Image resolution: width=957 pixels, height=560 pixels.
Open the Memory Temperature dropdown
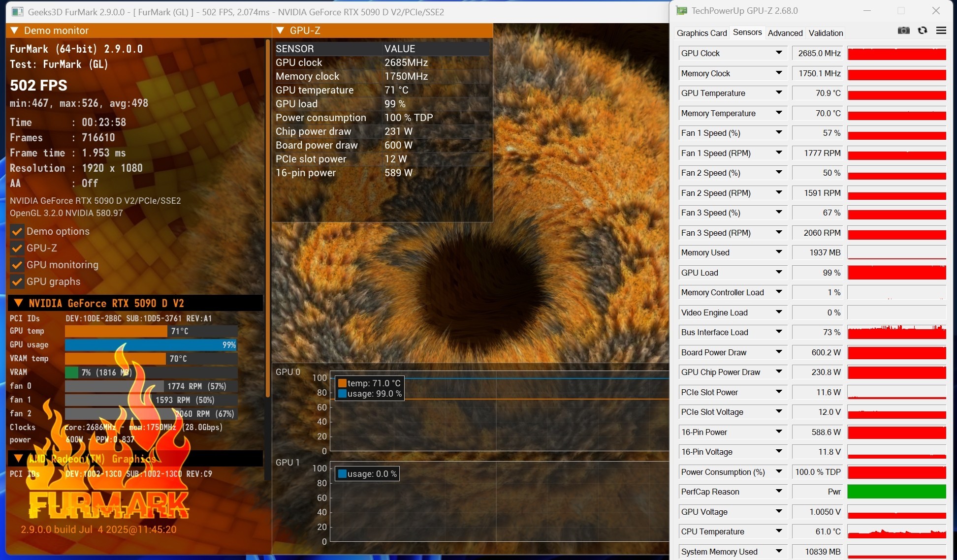point(778,113)
